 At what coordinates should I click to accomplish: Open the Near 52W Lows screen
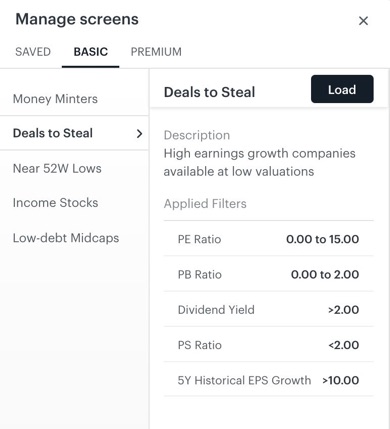[74, 168]
